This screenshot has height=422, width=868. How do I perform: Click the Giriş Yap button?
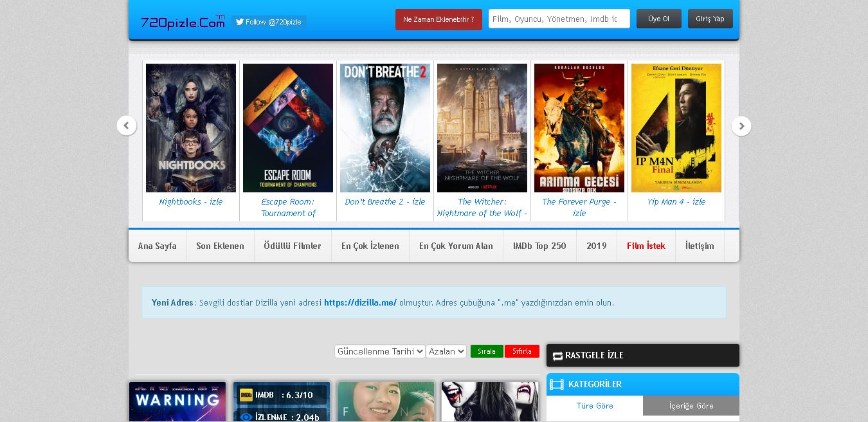point(710,19)
